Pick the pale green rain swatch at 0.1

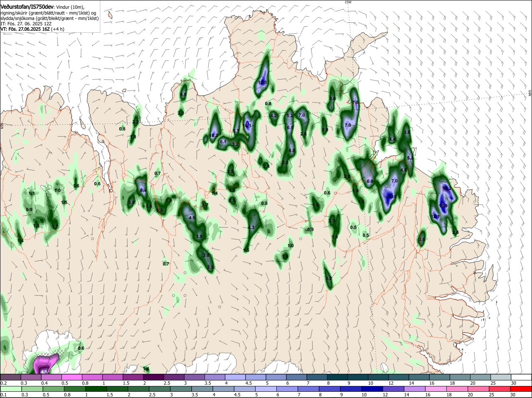[x=12, y=389]
